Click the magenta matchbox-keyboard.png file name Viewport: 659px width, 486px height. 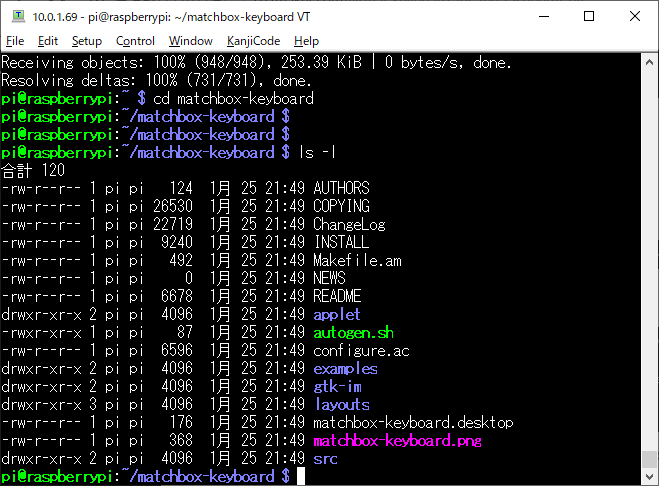click(397, 441)
